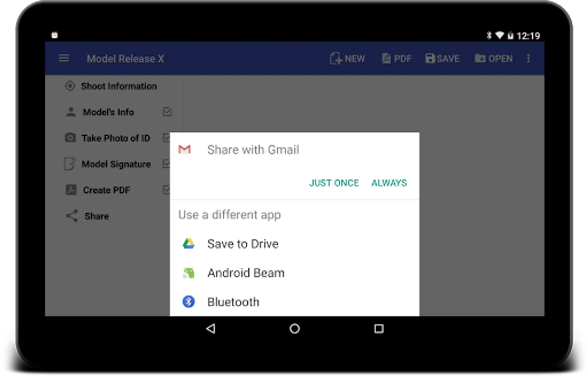Image resolution: width=588 pixels, height=377 pixels.
Task: Tap the Android Beam icon
Action: coord(189,273)
